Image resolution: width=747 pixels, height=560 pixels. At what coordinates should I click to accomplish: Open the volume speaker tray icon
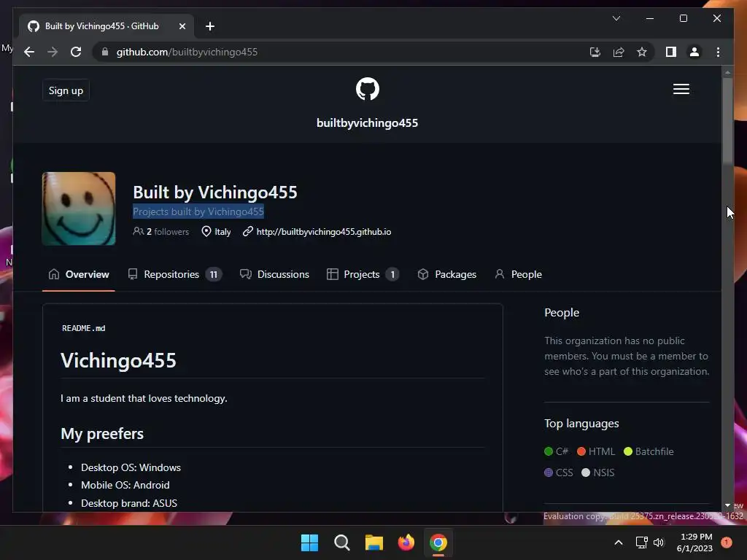[659, 542]
